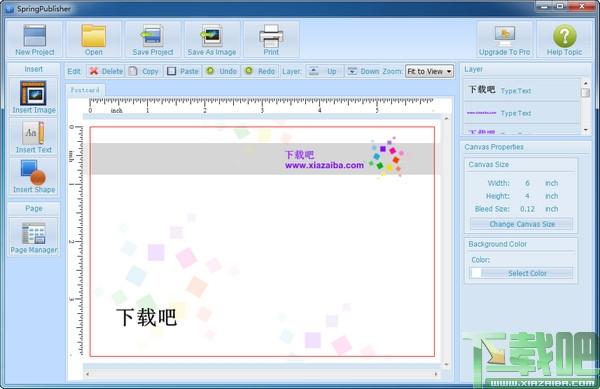Select the purple 下载吧 heading on canvas
Image resolution: width=600 pixels, height=389 pixels.
(299, 155)
